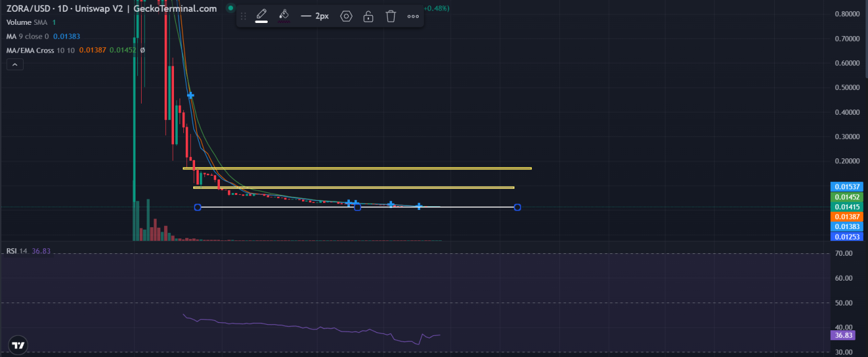Open the line color pencil tool
868x357 pixels.
click(x=262, y=16)
